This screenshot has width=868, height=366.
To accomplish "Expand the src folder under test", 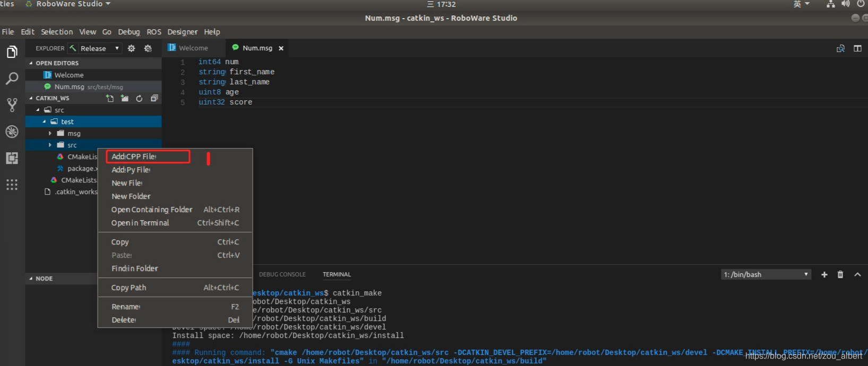I will tap(50, 145).
